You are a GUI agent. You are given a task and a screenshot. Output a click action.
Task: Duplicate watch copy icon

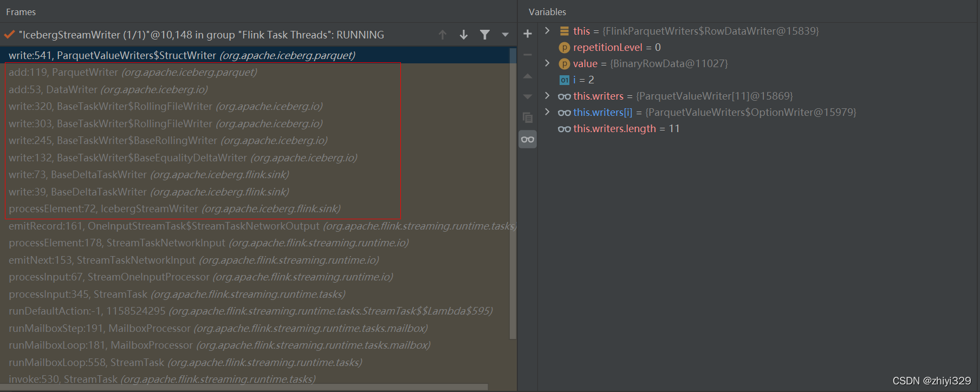tap(528, 117)
